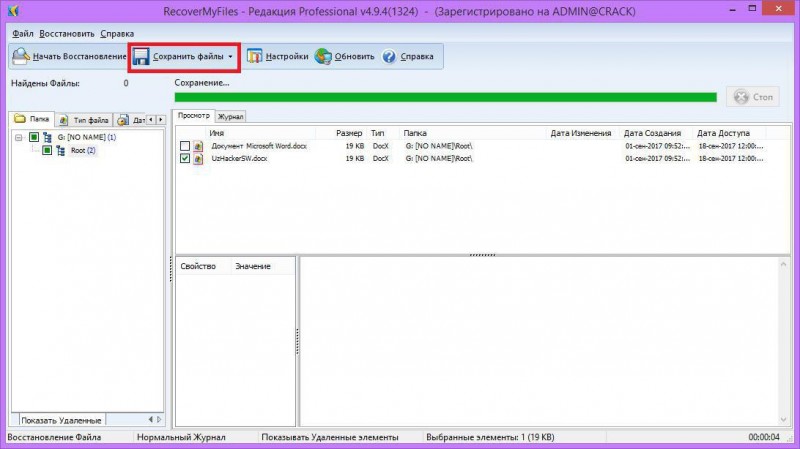Viewport: 800px width, 449px height.
Task: Click Показывать Удаленные элементы in status bar
Action: click(x=330, y=437)
